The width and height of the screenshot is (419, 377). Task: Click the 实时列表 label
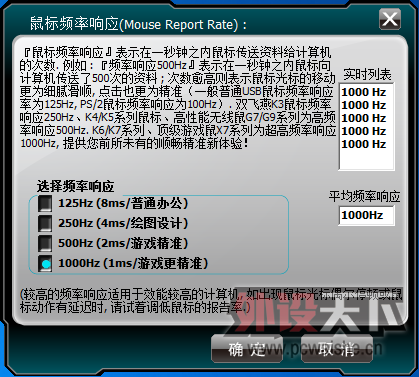367,75
